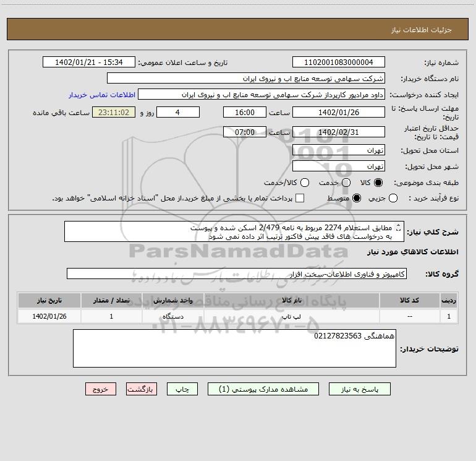Open the اطلاعات تماس خریدار link
The height and width of the screenshot is (461, 476).
[102, 95]
